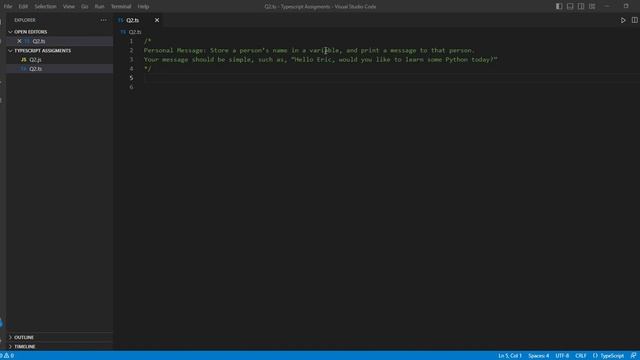
Task: Open Explorer views and more actions ellipsis
Action: point(103,20)
